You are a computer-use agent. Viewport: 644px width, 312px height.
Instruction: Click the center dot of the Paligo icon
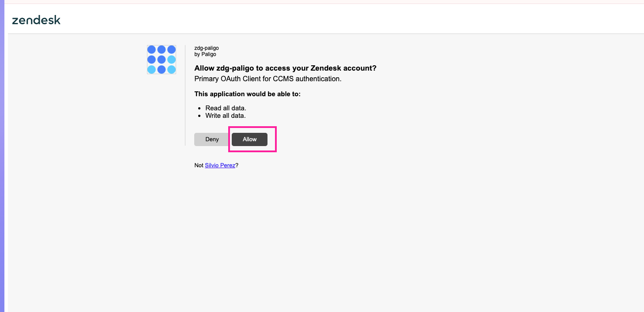(x=161, y=59)
